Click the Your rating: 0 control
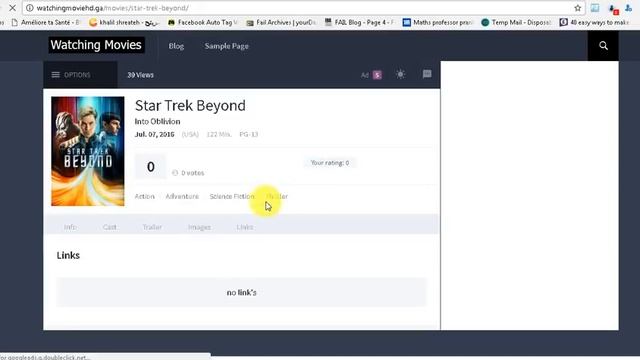This screenshot has height=360, width=640. tap(330, 163)
